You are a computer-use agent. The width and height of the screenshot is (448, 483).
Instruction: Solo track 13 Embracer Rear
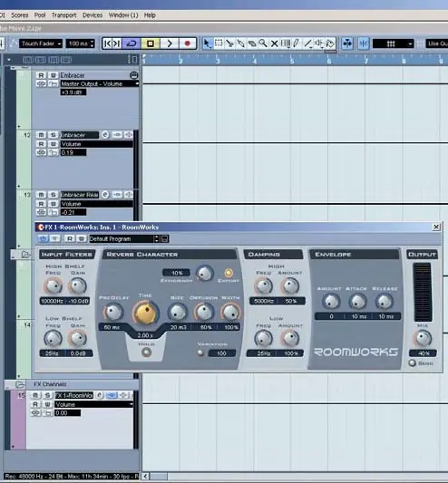[53, 195]
